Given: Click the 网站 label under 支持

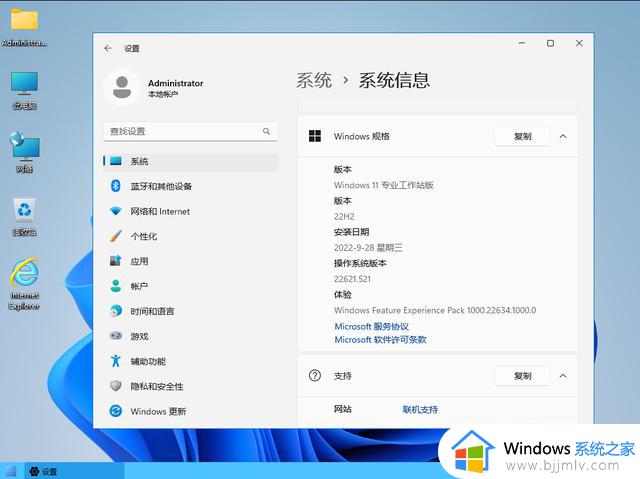Looking at the screenshot, I should [x=342, y=409].
